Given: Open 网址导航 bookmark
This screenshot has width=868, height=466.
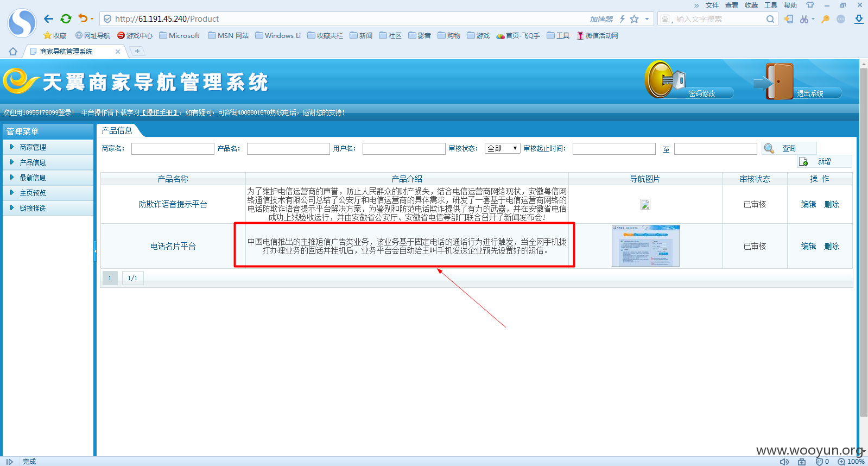Looking at the screenshot, I should tap(92, 35).
